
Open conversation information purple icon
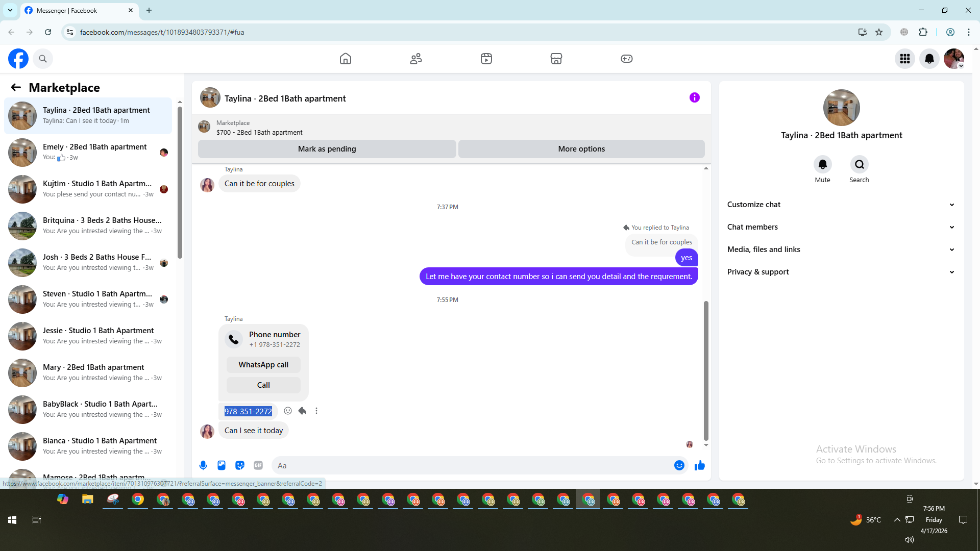tap(694, 97)
